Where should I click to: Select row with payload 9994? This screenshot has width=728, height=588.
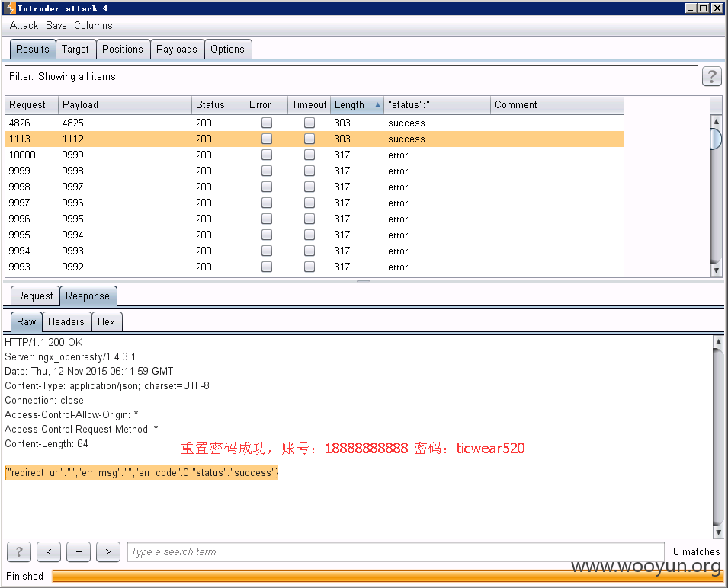(314, 235)
